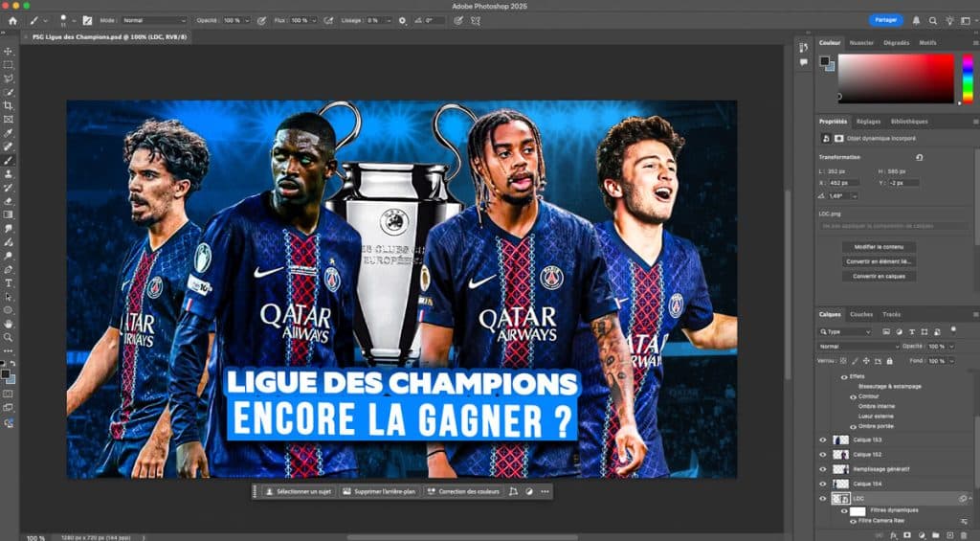The height and width of the screenshot is (541, 980).
Task: Open the brush Mode dropdown
Action: point(155,20)
